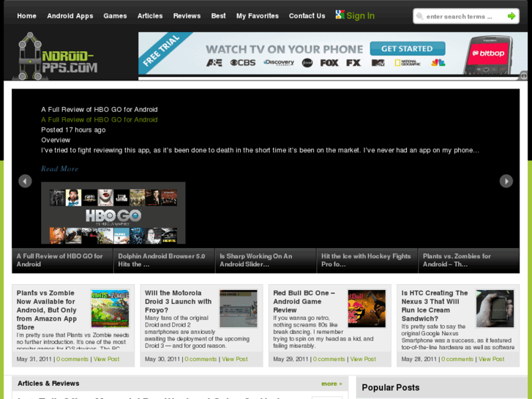Click the Red Bull BC One thumbnail
The width and height of the screenshot is (532, 399).
(x=367, y=308)
